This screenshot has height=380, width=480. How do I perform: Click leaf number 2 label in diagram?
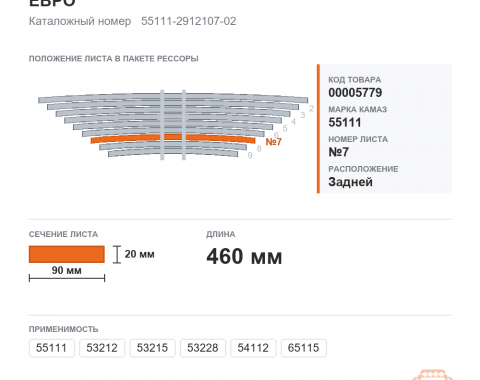pos(311,108)
